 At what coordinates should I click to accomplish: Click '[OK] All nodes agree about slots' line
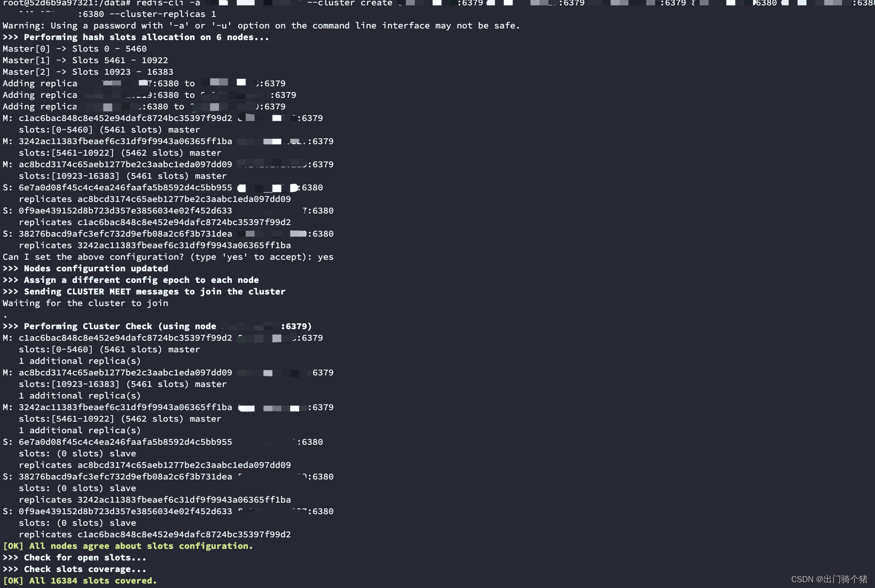coord(128,546)
